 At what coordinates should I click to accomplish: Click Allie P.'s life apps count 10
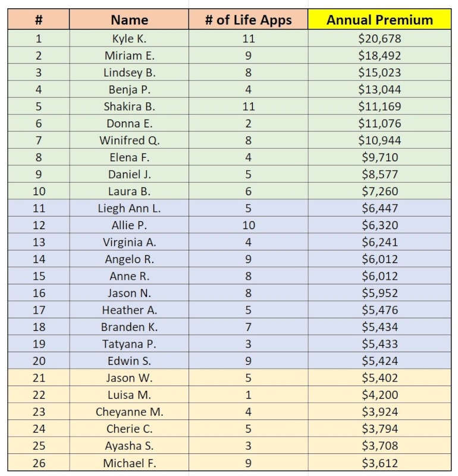click(248, 226)
